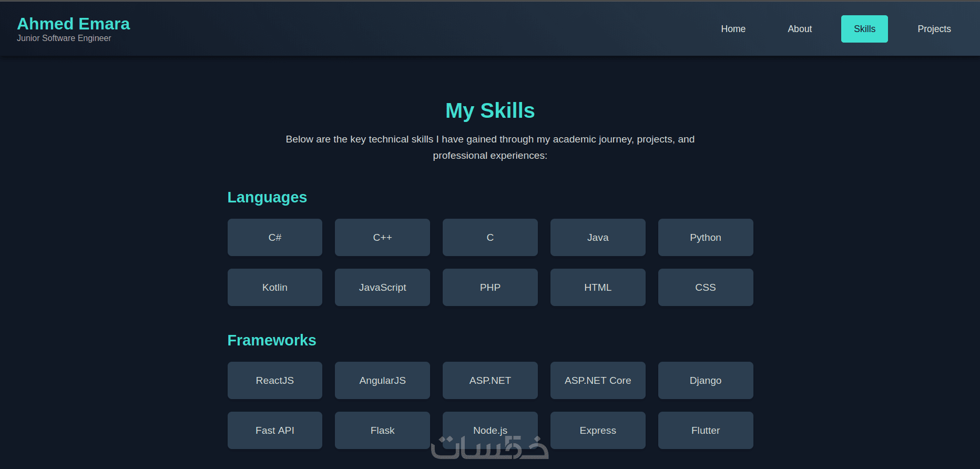Click the Express framework card
Viewport: 980px width, 469px height.
click(598, 431)
